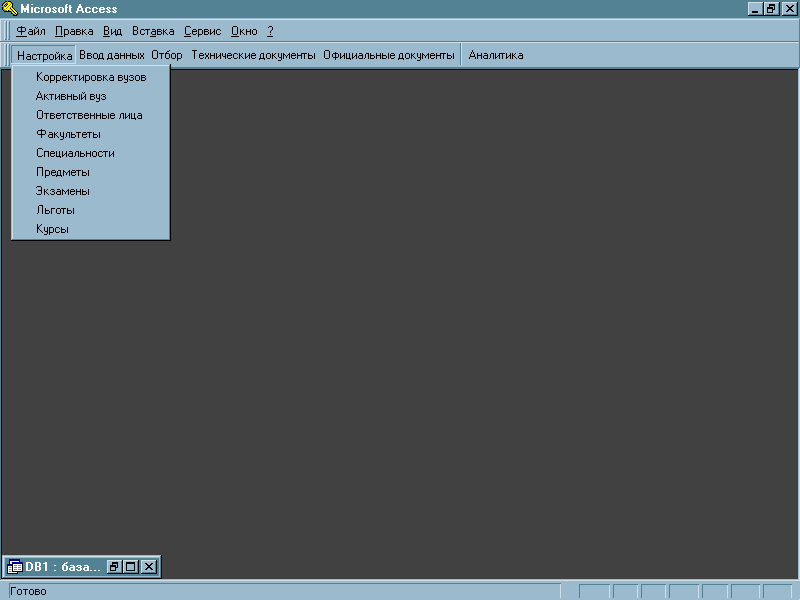The width and height of the screenshot is (800, 600).
Task: Close the minimized DB1 database window
Action: [x=149, y=566]
